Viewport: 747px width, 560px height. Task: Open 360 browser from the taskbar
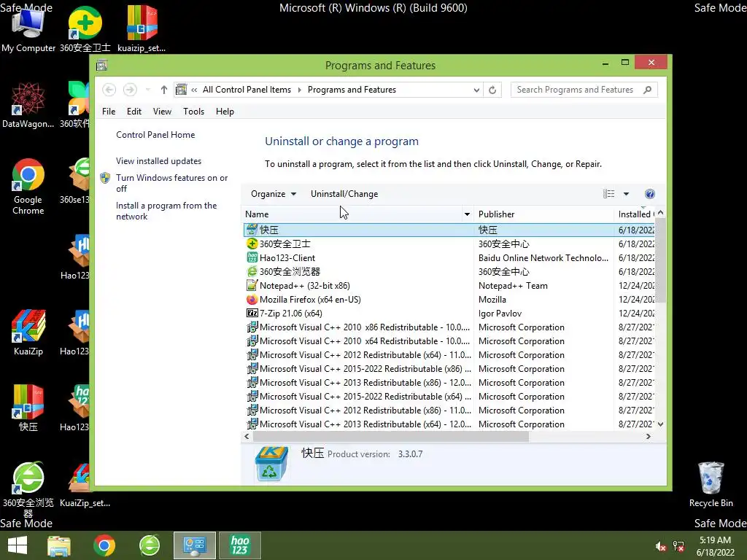150,545
